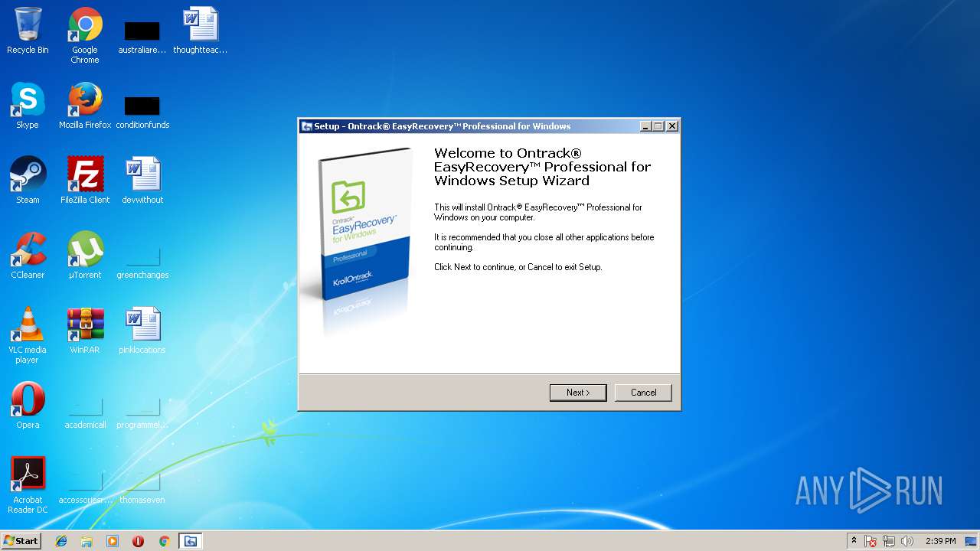Select the Acrobat Reader DC shortcut

point(28,485)
